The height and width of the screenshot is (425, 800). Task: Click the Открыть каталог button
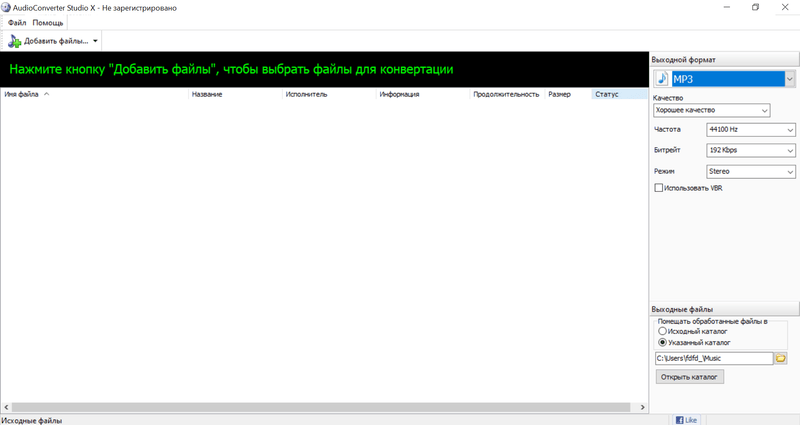coord(689,377)
